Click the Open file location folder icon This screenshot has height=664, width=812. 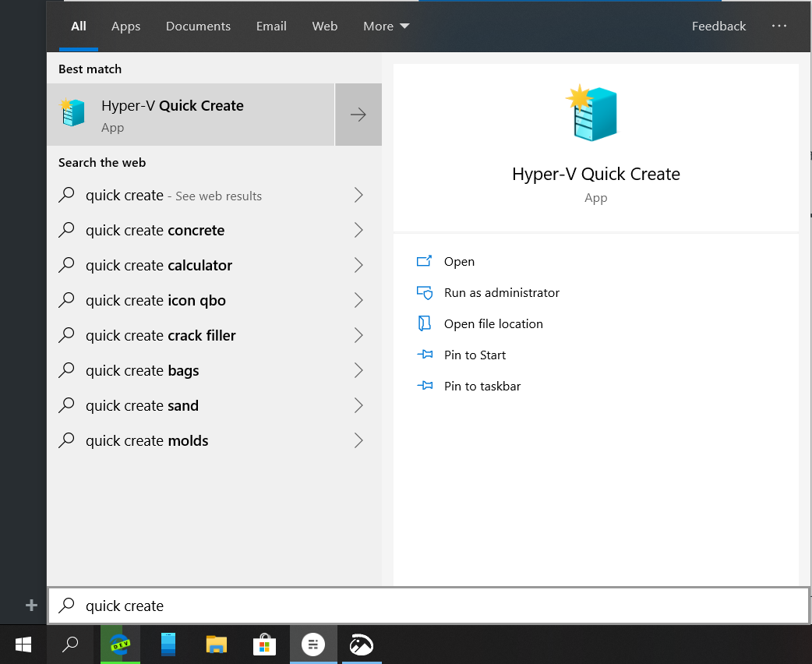[425, 323]
